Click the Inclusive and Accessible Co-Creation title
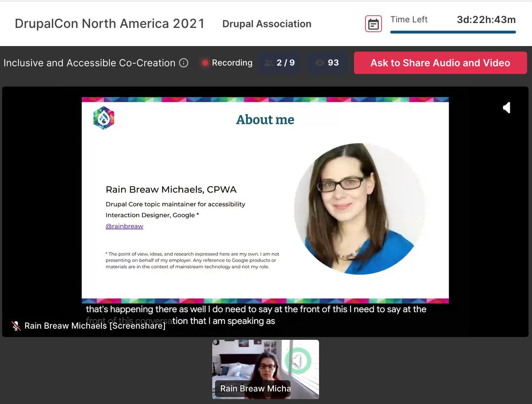Image resolution: width=532 pixels, height=404 pixels. tap(90, 63)
